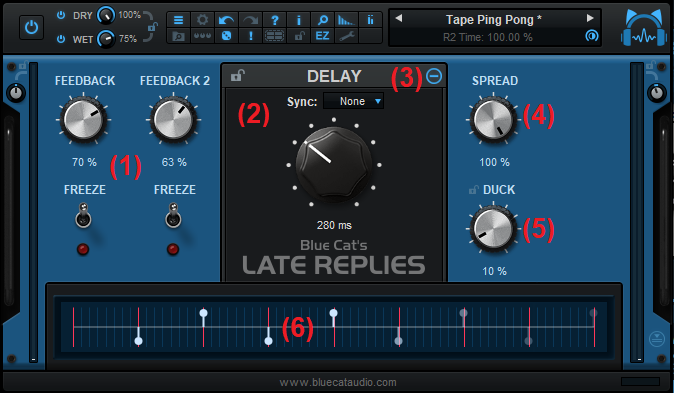Click the 70 % feedback value
The height and width of the screenshot is (393, 674).
click(84, 162)
